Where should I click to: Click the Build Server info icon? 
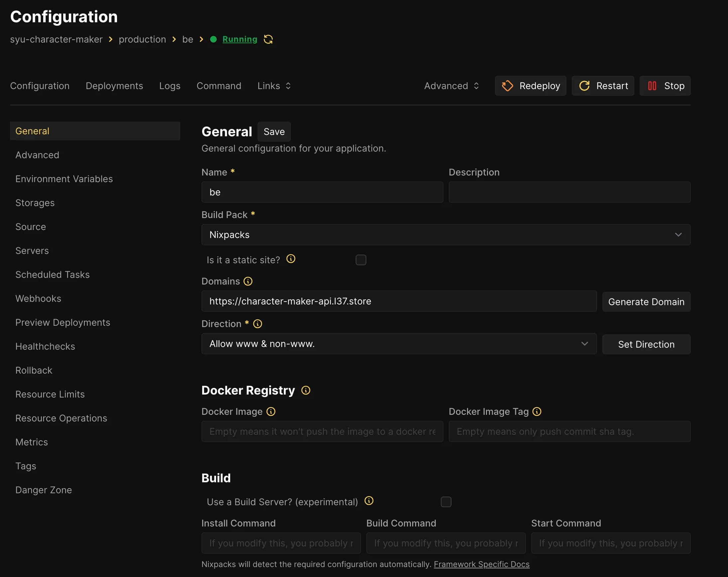click(369, 501)
